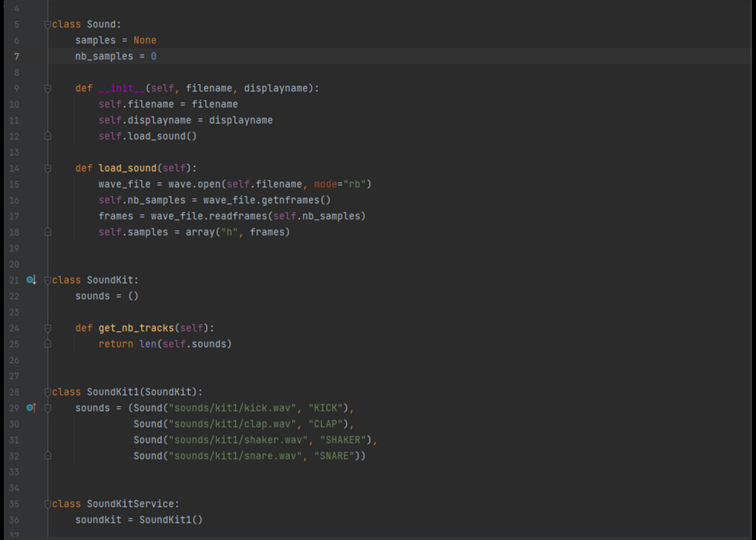Collapse the class Sound fold marker
Screen dimensions: 756x540
[x=48, y=25]
